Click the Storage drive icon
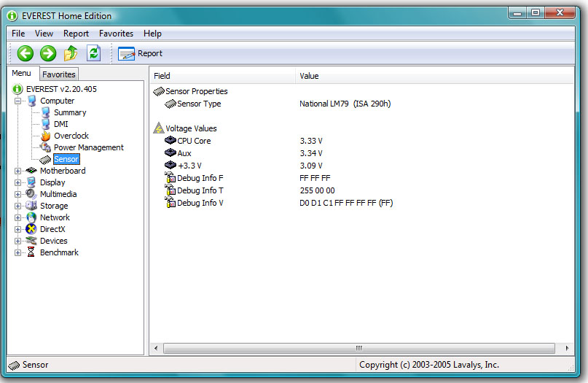588x383 pixels. pyautogui.click(x=31, y=206)
